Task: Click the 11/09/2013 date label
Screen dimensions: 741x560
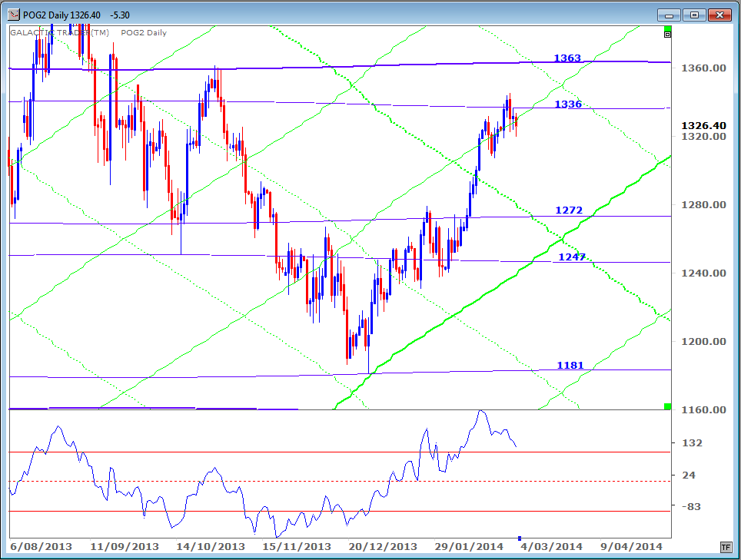Action: (x=125, y=547)
